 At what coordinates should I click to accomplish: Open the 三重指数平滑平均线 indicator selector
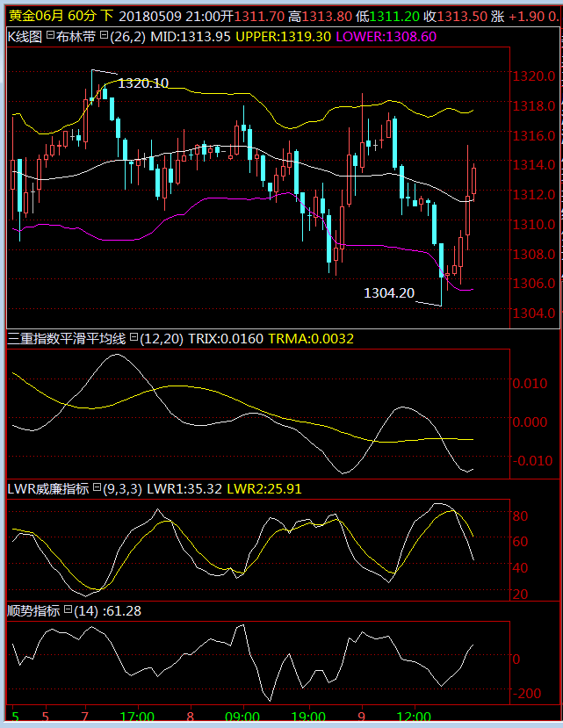(67, 338)
